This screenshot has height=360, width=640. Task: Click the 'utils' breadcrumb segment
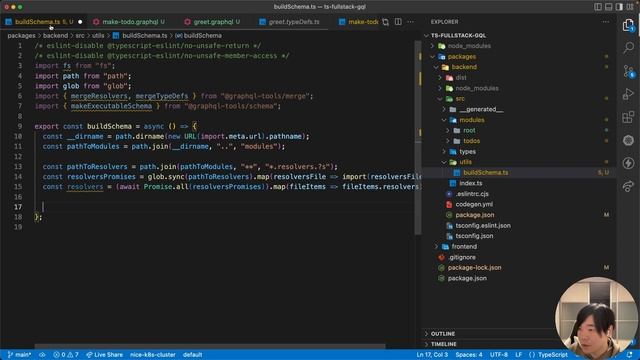pos(98,36)
